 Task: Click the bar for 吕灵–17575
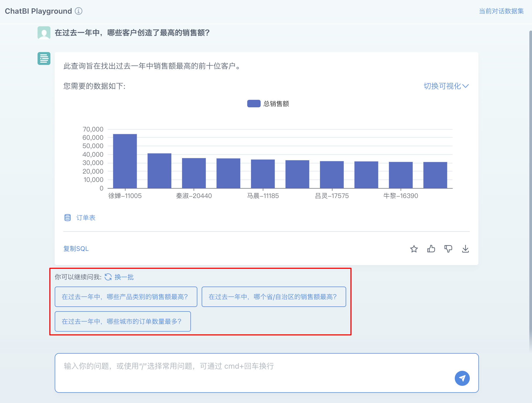332,175
